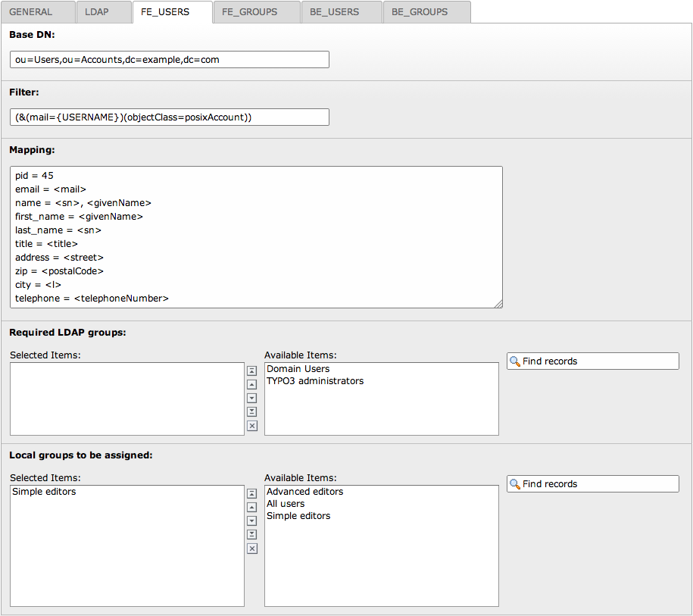Focus the Filter text field
Image resolution: width=693 pixels, height=616 pixels.
[x=170, y=117]
